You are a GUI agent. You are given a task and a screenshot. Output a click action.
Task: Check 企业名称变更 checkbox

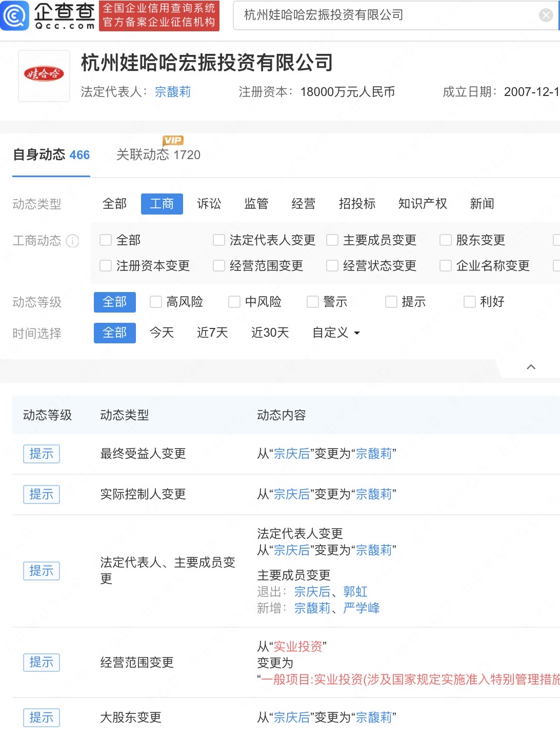point(446,265)
